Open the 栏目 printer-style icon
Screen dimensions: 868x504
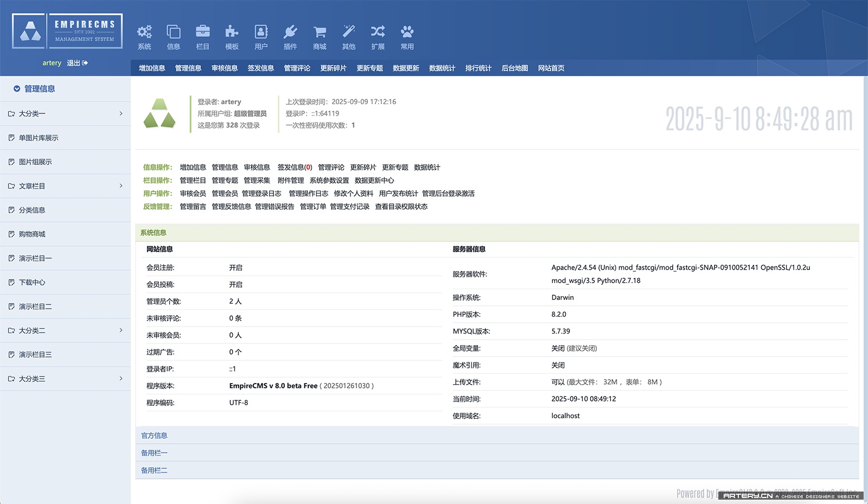click(x=202, y=35)
